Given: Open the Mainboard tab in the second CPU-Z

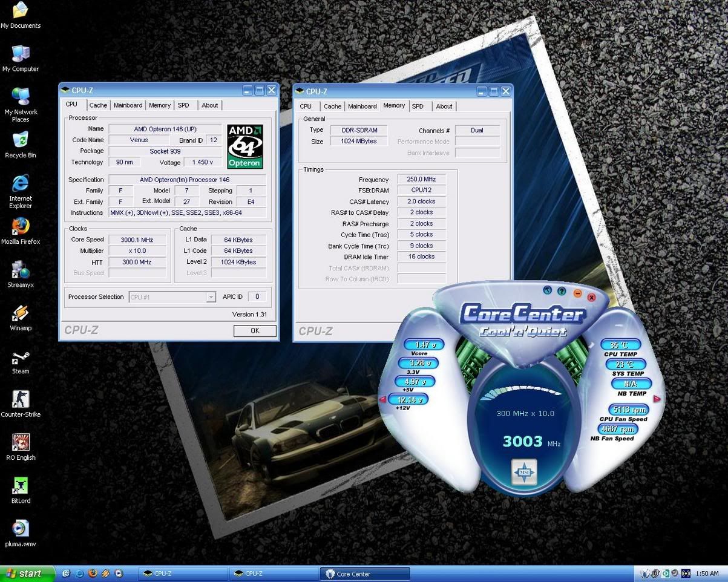Looking at the screenshot, I should 362,106.
